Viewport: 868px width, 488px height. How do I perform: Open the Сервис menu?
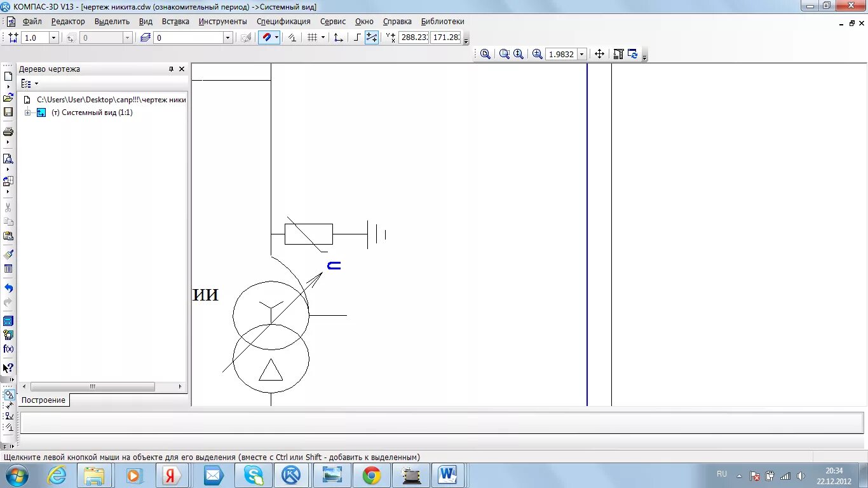pyautogui.click(x=333, y=21)
